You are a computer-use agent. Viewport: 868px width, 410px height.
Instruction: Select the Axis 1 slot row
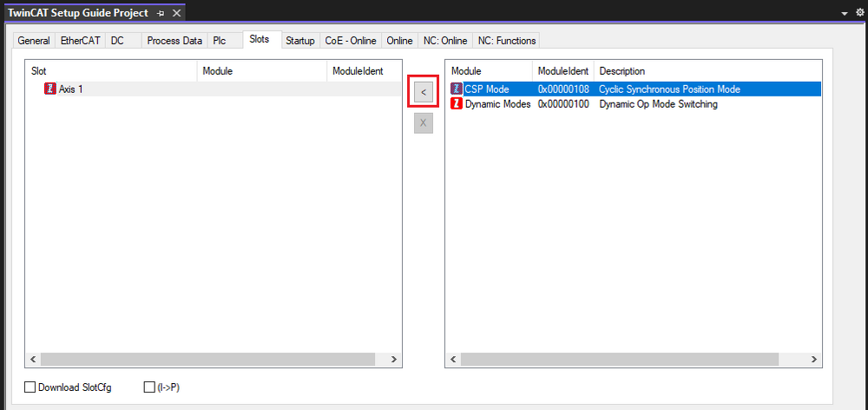coord(214,89)
